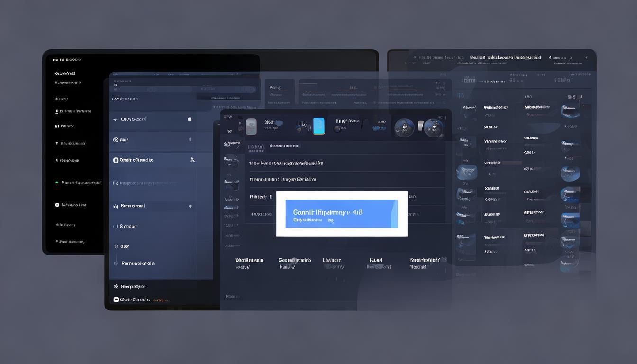637x364 pixels.
Task: Click the plane icon in the blue sidebar
Action: [116, 119]
